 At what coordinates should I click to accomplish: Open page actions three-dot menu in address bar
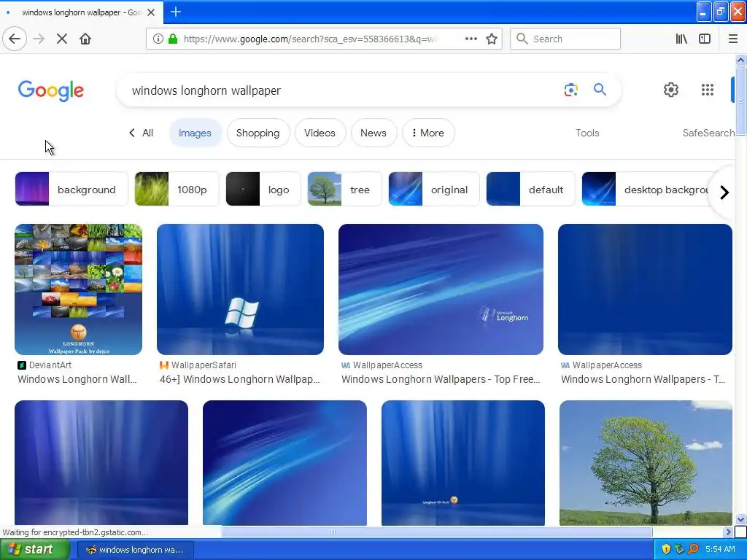tap(471, 39)
